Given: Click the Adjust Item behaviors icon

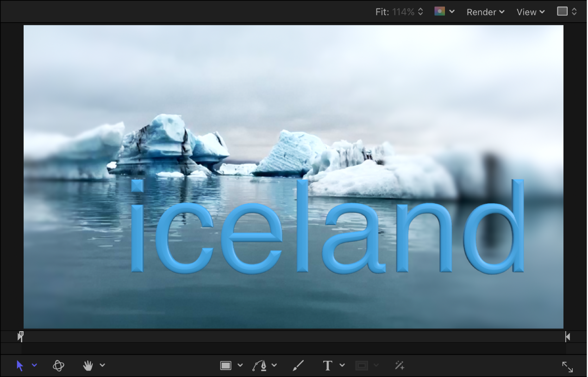Looking at the screenshot, I should click(x=400, y=366).
